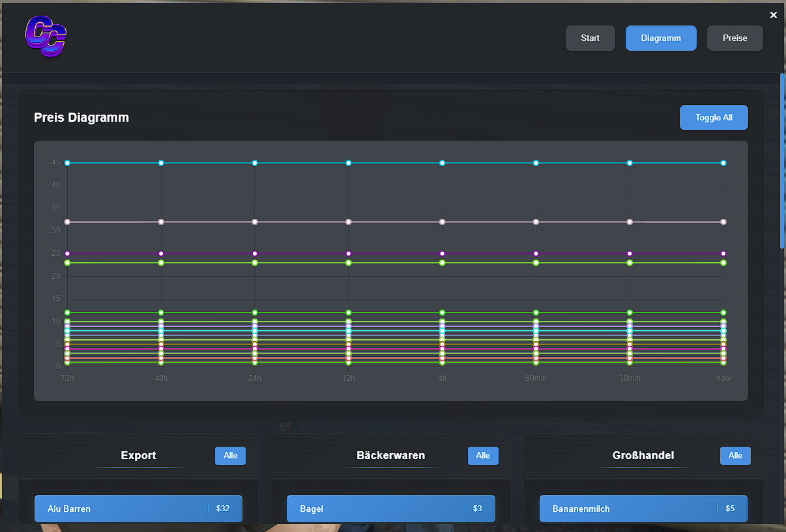Click the blue vertical scrollbar thumb

(782, 160)
